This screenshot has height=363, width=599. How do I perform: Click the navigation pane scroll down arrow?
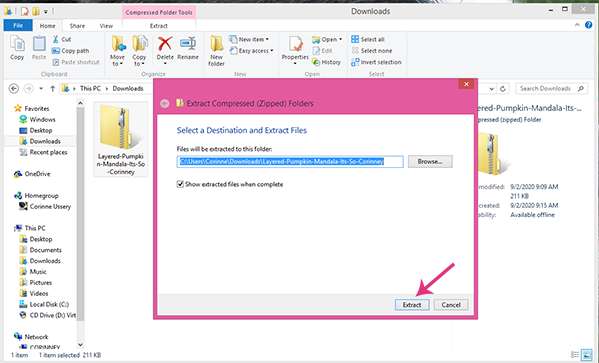[x=80, y=345]
